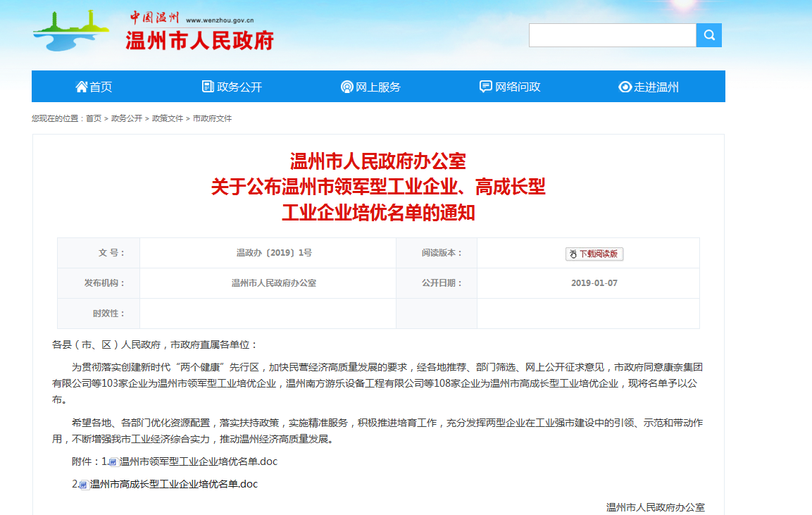Go to the 网络问政 menu item
Image resolution: width=812 pixels, height=515 pixels.
[518, 87]
